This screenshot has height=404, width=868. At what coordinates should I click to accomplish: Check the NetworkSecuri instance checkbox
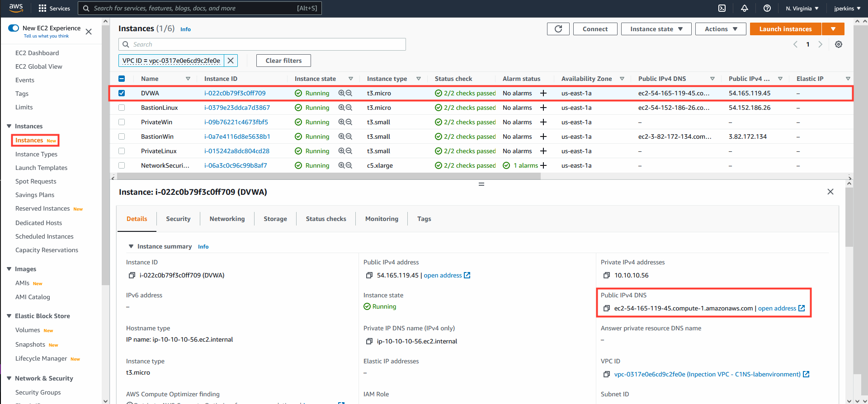122,165
